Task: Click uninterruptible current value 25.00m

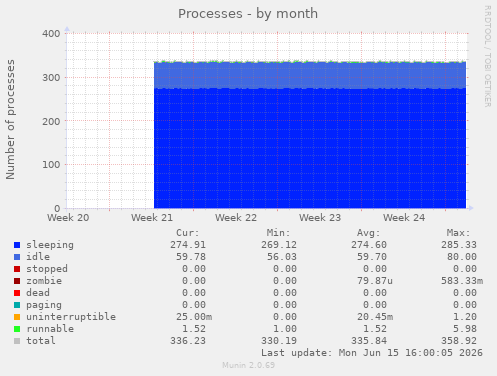Action: [x=194, y=317]
